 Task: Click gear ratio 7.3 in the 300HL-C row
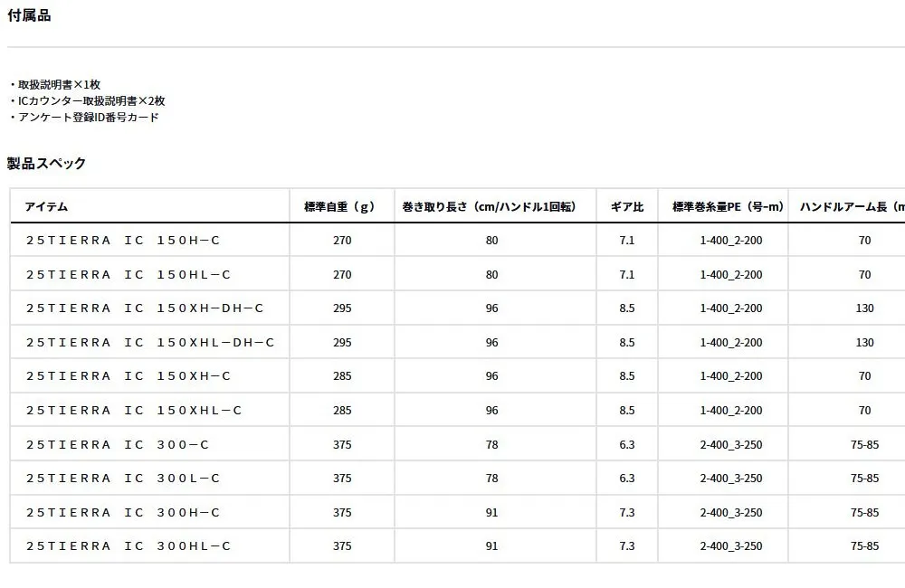pyautogui.click(x=627, y=545)
